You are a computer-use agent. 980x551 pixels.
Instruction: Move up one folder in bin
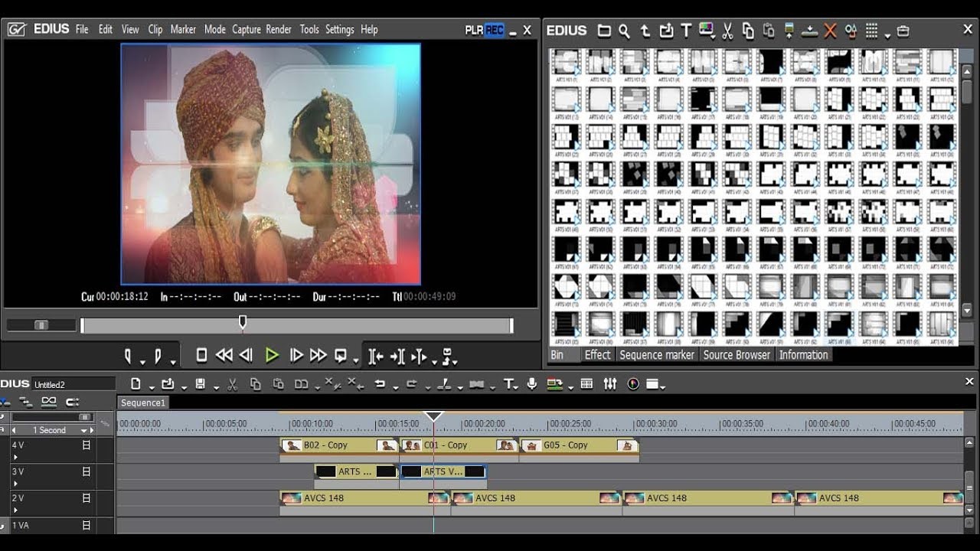[x=645, y=31]
